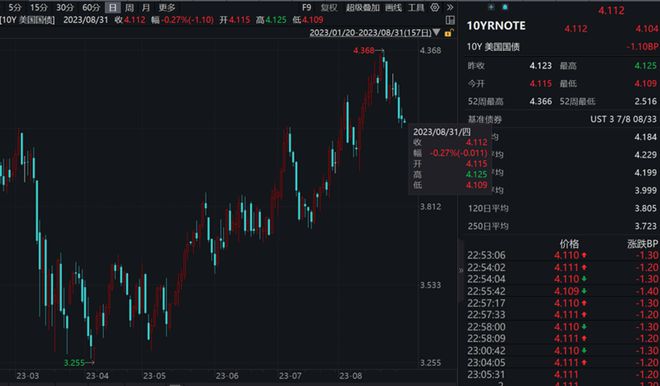Image resolution: width=660 pixels, height=386 pixels.
Task: Open the 更多 periods dropdown
Action: [167, 8]
